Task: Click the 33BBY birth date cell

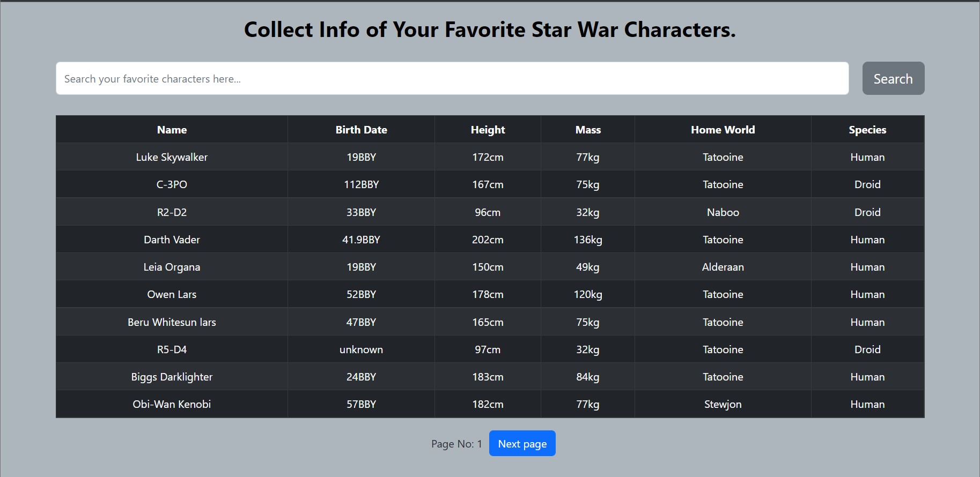Action: point(361,212)
